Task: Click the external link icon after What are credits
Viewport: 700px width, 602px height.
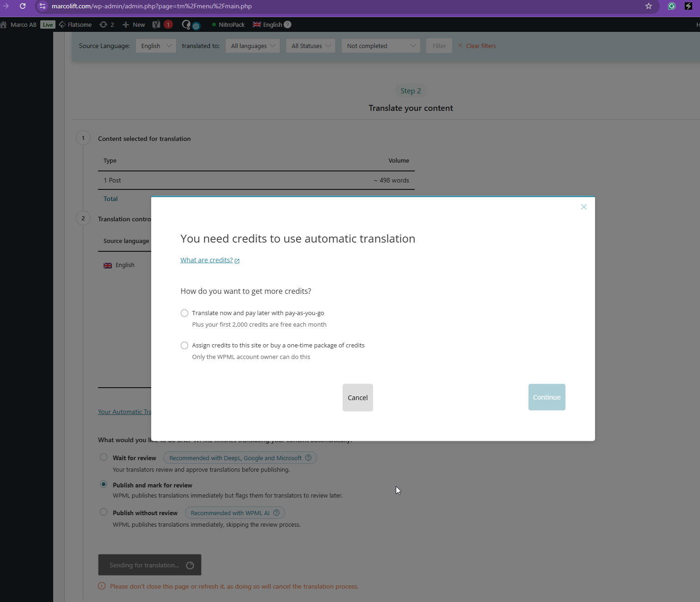Action: tap(237, 261)
